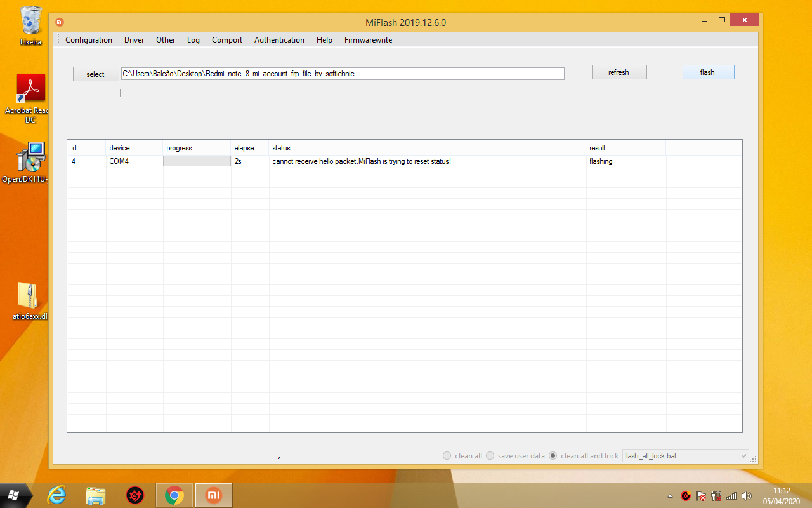
Task: Open the Action Center flag tray icon
Action: click(x=702, y=496)
